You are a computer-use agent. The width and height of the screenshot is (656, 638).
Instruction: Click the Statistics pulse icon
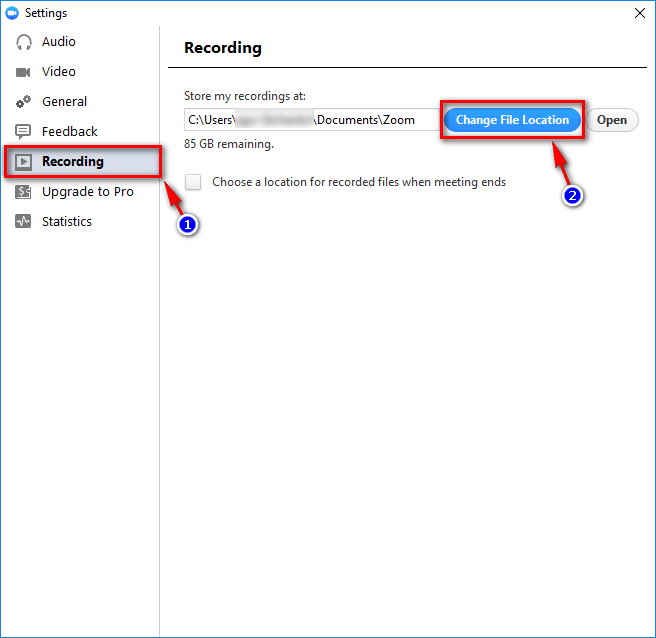[23, 221]
